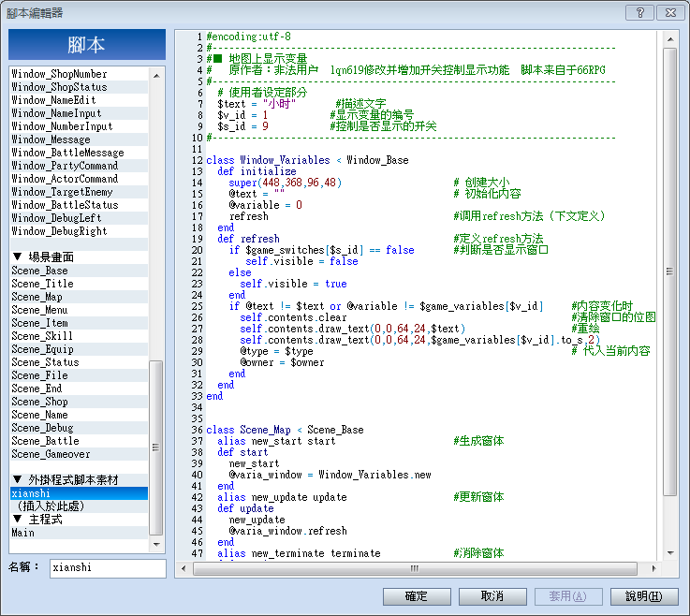Select the Main script entry
The image size is (690, 616).
(80, 533)
